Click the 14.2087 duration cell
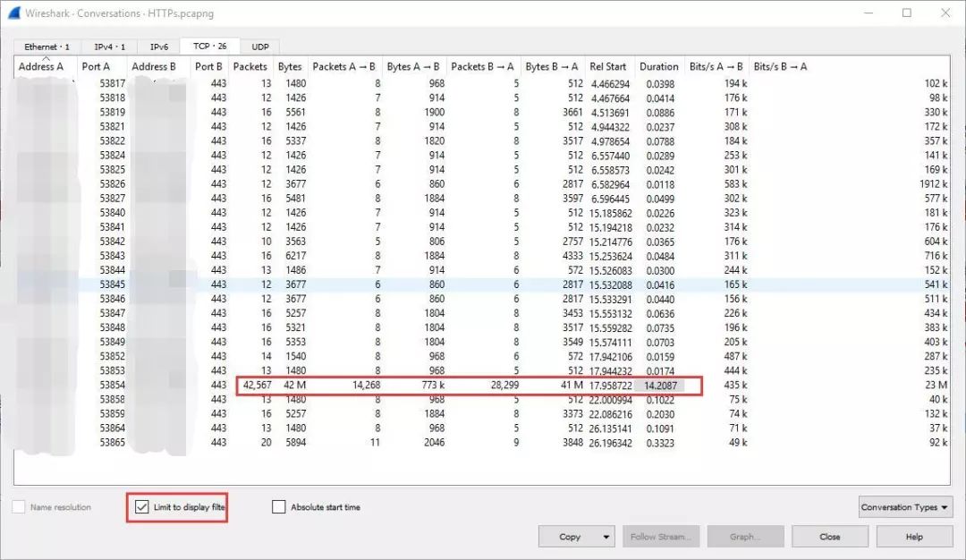Viewport: 966px width, 560px height. click(x=660, y=386)
